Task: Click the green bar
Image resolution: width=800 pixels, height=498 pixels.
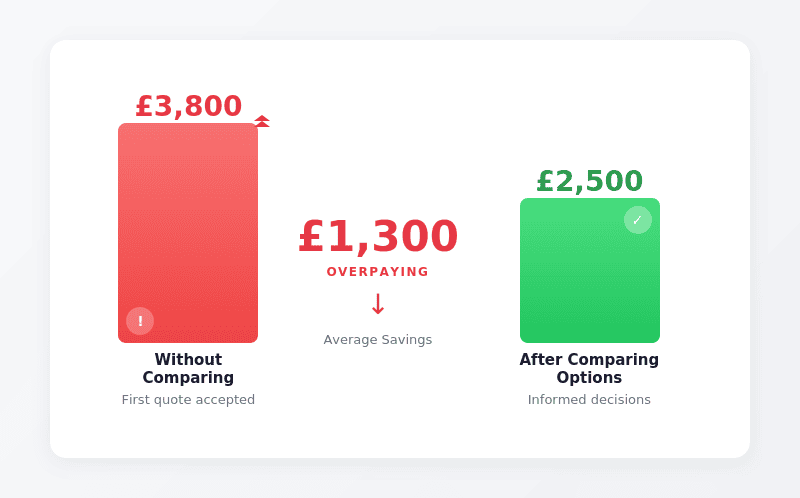Action: point(589,280)
